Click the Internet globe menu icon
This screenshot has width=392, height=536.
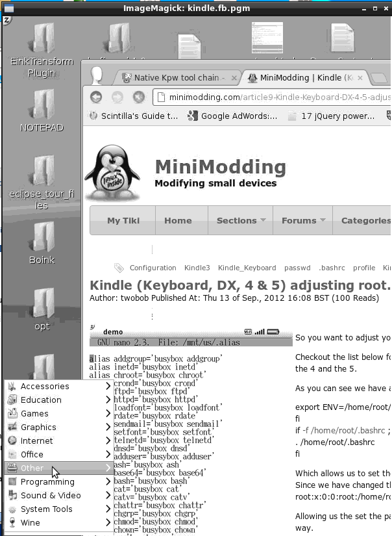pyautogui.click(x=12, y=440)
